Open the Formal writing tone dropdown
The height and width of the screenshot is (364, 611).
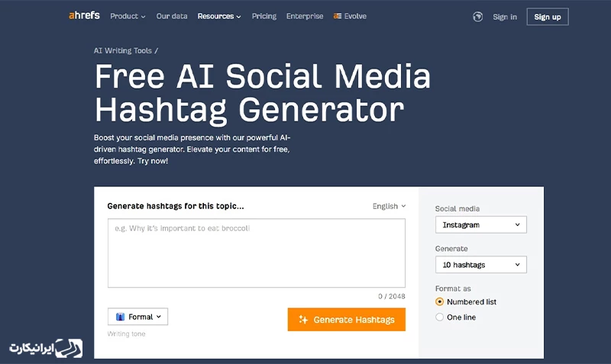138,317
